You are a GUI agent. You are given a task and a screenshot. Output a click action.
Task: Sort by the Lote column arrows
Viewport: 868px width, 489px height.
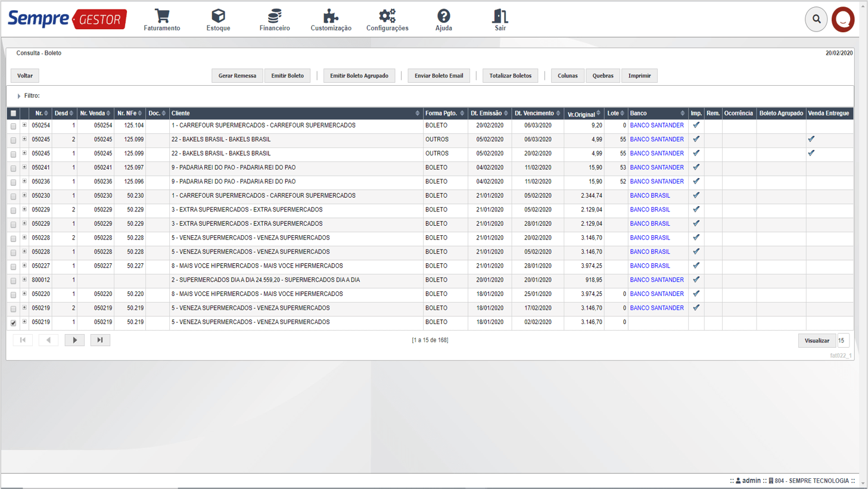click(x=622, y=113)
